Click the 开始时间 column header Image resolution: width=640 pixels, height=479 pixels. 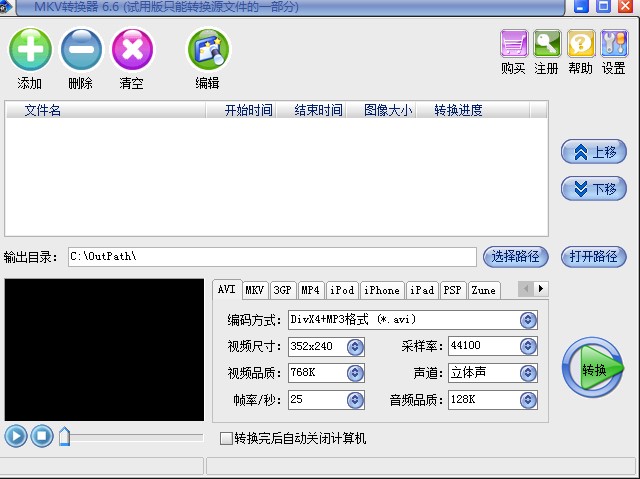click(241, 110)
